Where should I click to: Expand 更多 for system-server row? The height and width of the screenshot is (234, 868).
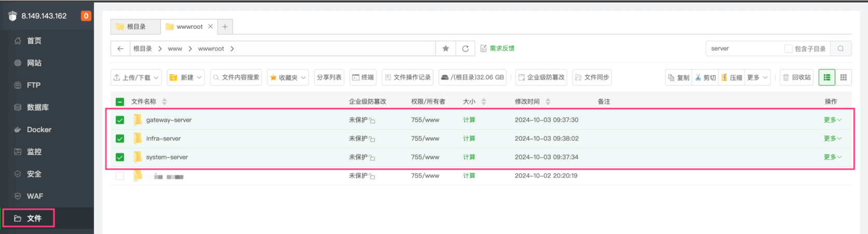[x=832, y=157]
